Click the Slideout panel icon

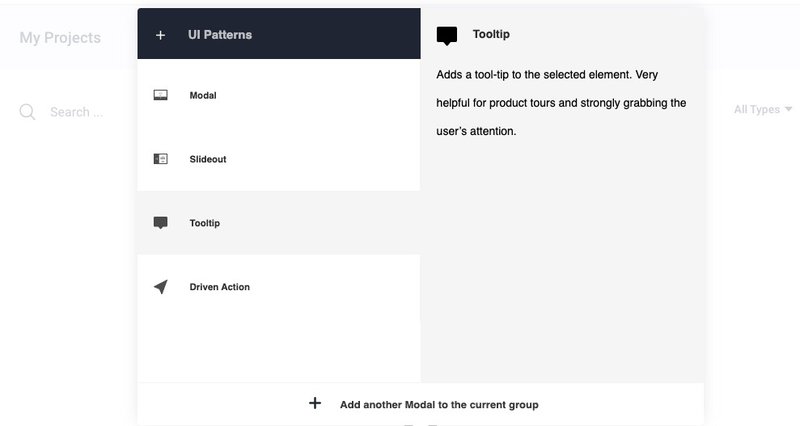click(160, 159)
